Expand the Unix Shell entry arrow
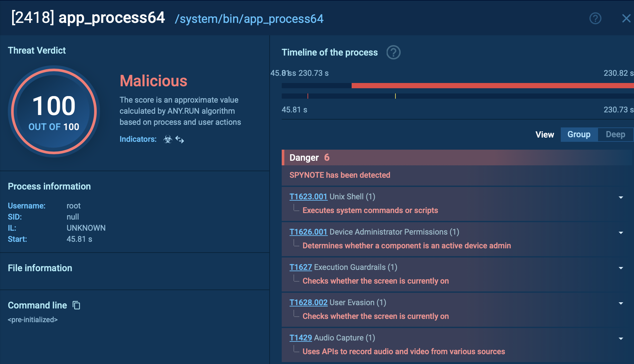This screenshot has height=364, width=634. [621, 197]
